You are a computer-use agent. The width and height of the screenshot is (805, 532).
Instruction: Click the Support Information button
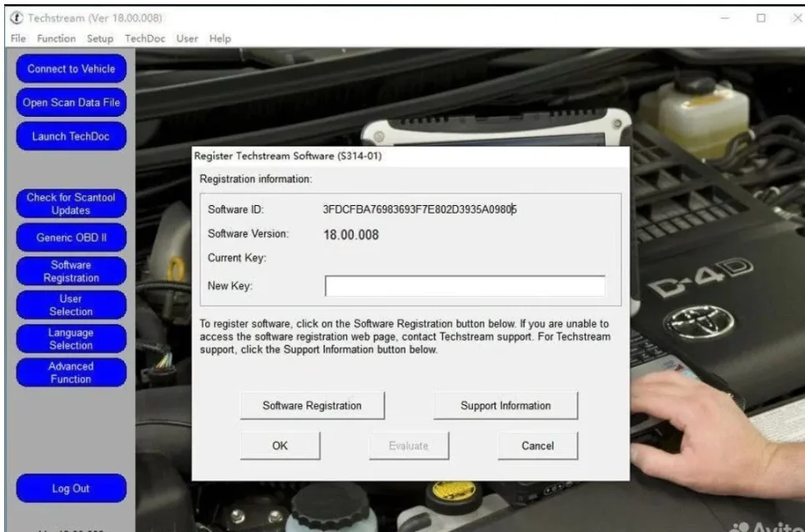click(x=506, y=406)
